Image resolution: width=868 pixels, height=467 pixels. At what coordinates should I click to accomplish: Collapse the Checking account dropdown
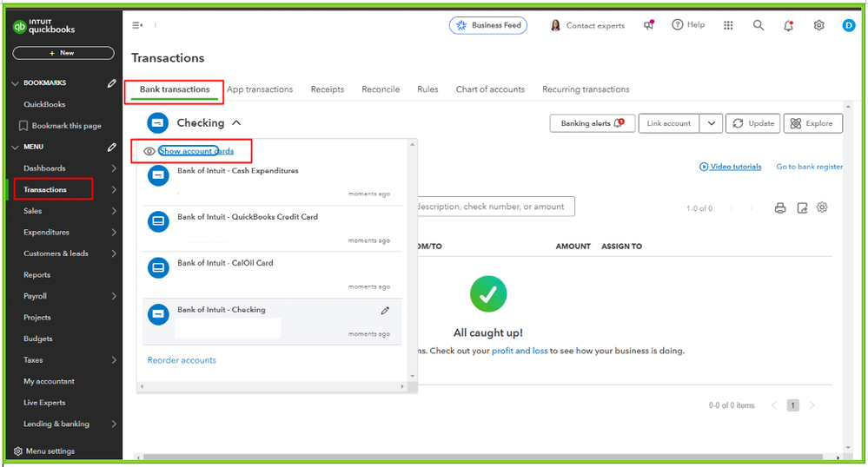click(x=236, y=123)
